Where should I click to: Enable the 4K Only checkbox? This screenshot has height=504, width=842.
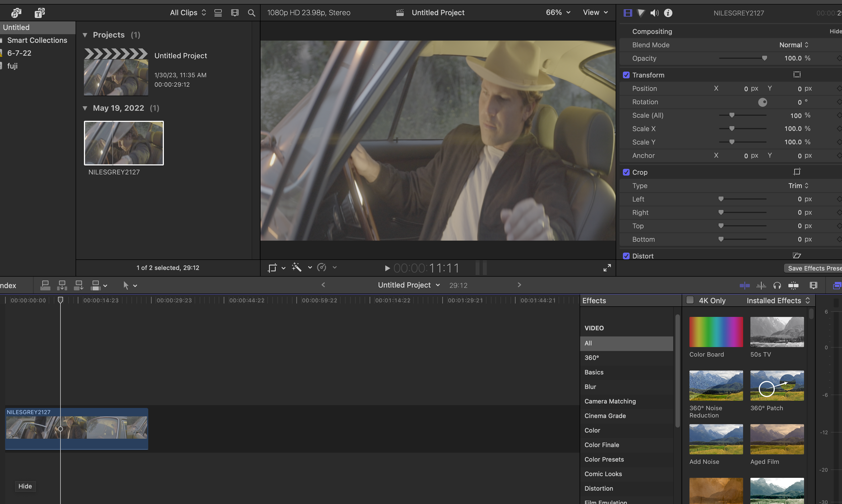690,300
